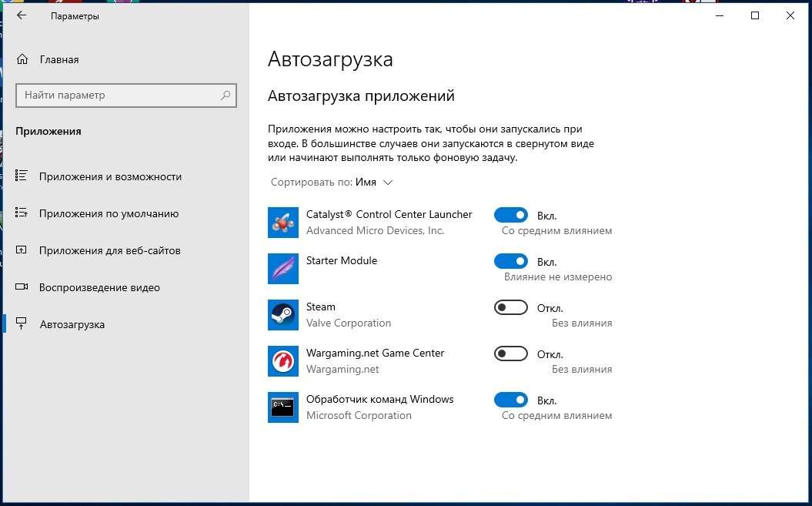Click the Автозагрузка приложений heading
The height and width of the screenshot is (506, 812).
(361, 96)
